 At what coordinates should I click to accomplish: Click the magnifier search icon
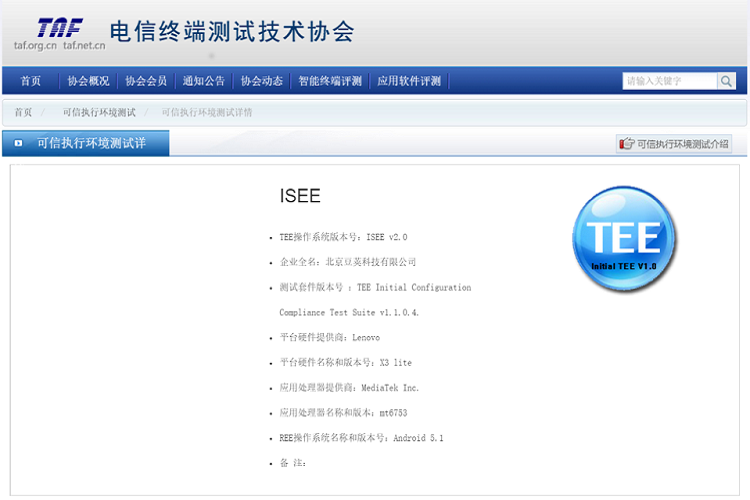tap(726, 81)
